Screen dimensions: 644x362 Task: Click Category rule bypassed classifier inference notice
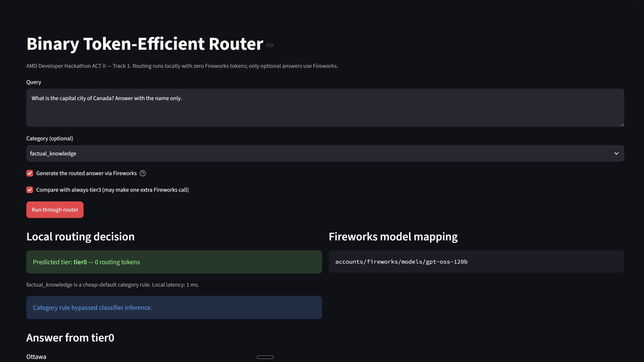pos(174,308)
